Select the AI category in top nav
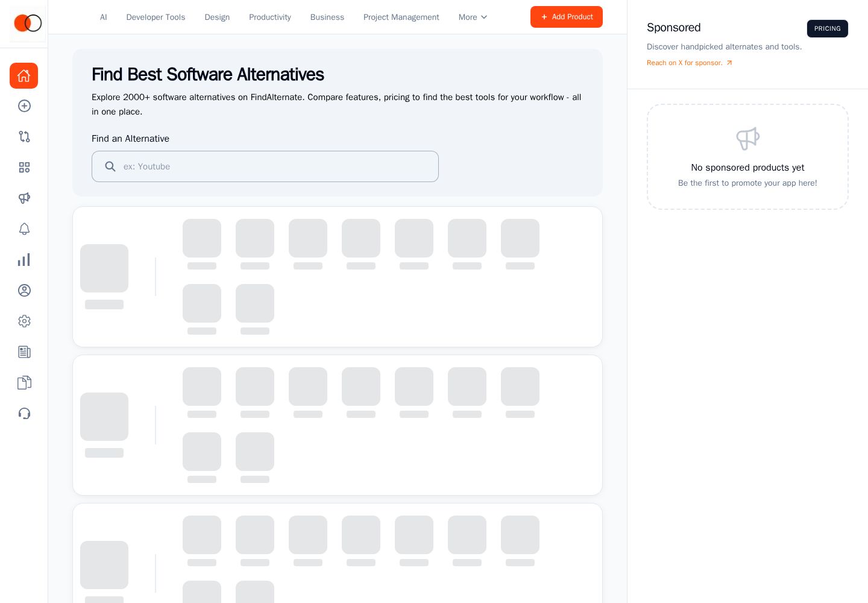This screenshot has width=868, height=603. (x=104, y=17)
